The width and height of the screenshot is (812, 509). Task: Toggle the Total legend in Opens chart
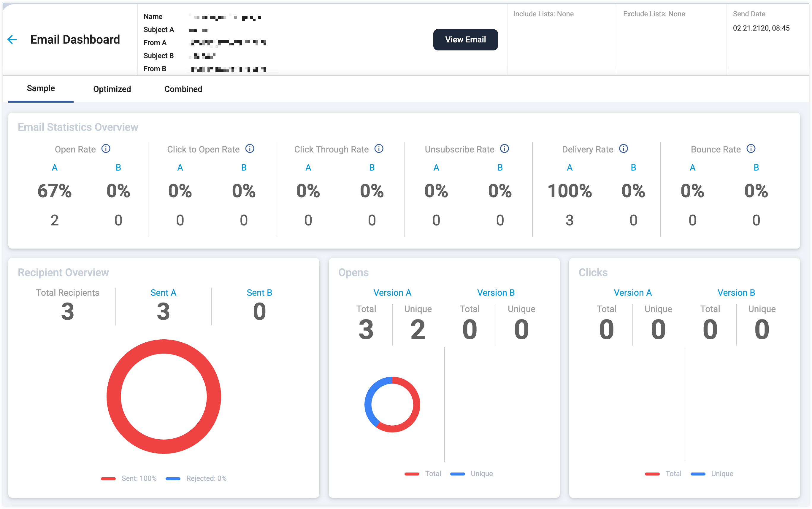423,473
